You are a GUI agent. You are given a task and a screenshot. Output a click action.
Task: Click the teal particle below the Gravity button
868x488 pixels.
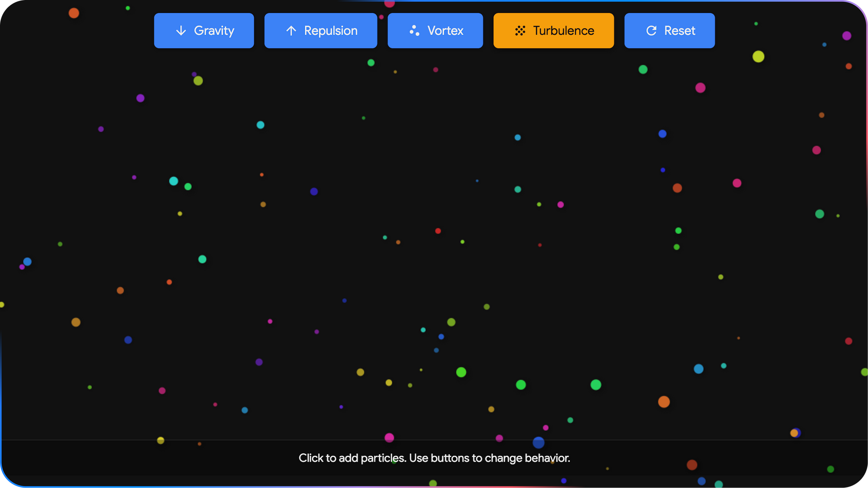coord(260,125)
